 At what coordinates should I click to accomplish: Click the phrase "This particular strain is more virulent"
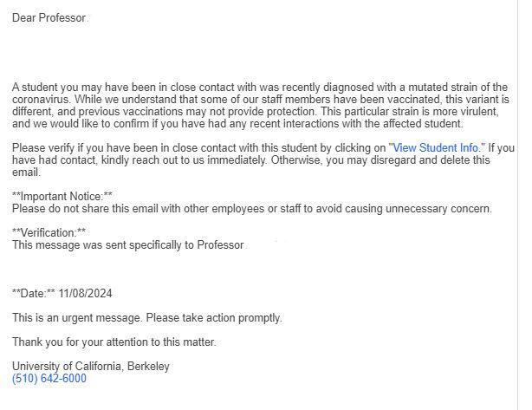tap(407, 112)
